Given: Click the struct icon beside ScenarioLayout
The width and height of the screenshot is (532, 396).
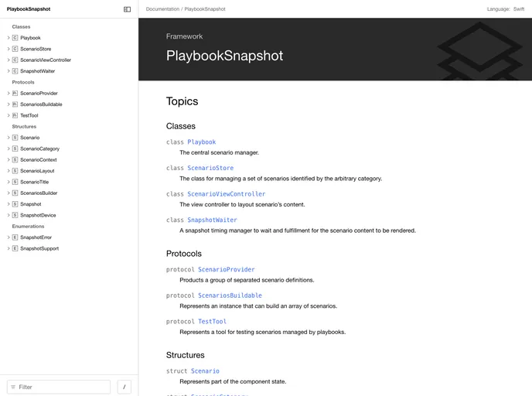Looking at the screenshot, I should point(15,171).
